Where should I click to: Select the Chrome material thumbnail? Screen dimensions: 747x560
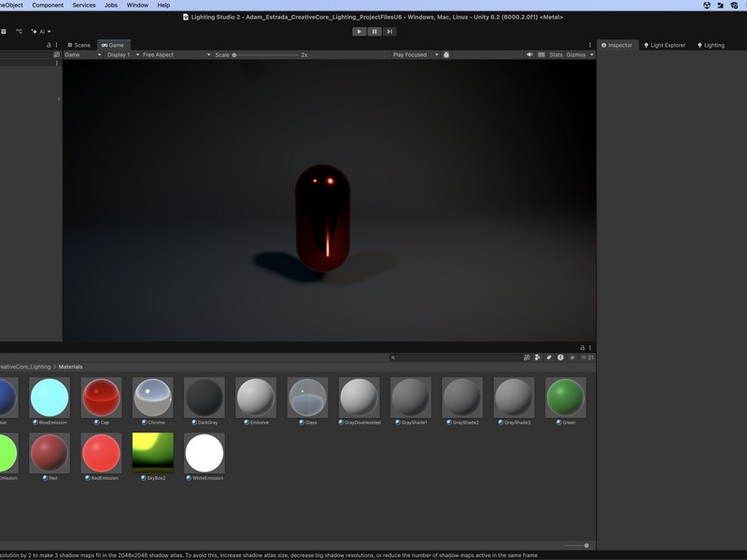point(153,398)
